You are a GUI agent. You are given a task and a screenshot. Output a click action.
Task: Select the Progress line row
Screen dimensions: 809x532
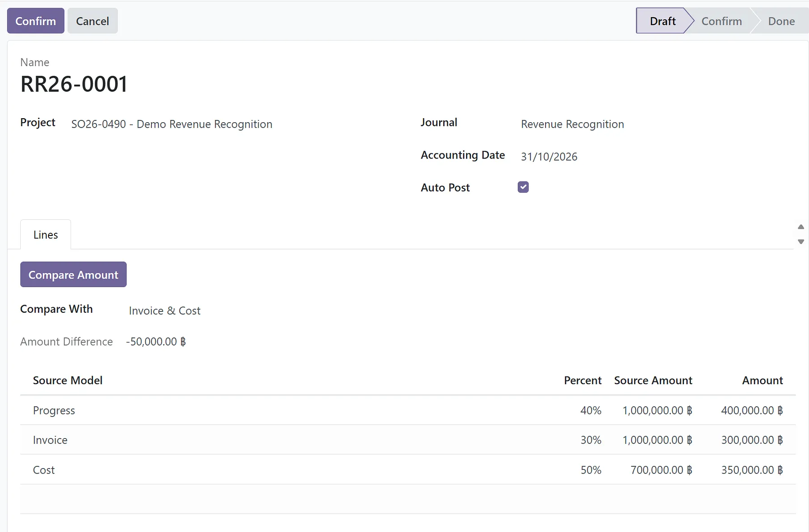(408, 410)
